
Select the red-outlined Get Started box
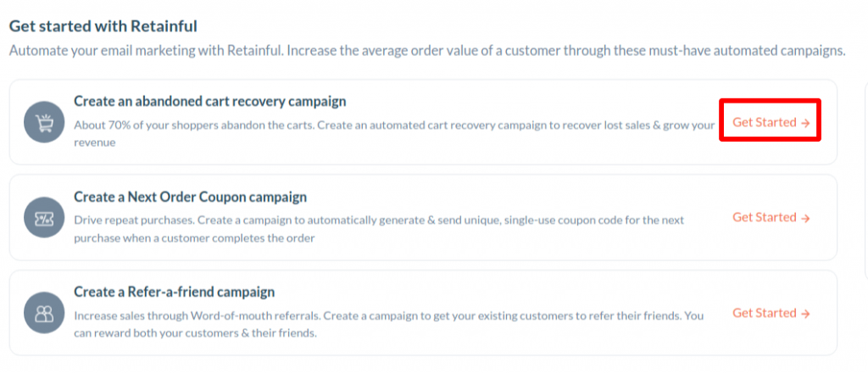pyautogui.click(x=770, y=120)
